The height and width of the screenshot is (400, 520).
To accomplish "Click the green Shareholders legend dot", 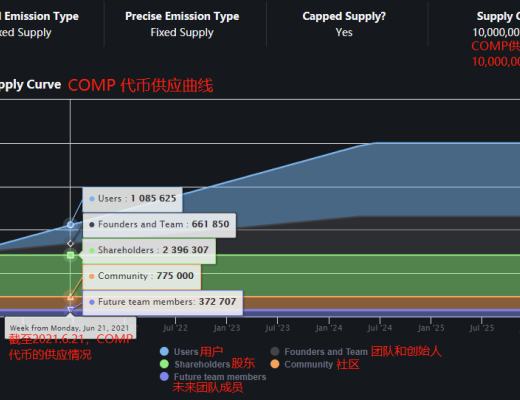I will pyautogui.click(x=164, y=364).
